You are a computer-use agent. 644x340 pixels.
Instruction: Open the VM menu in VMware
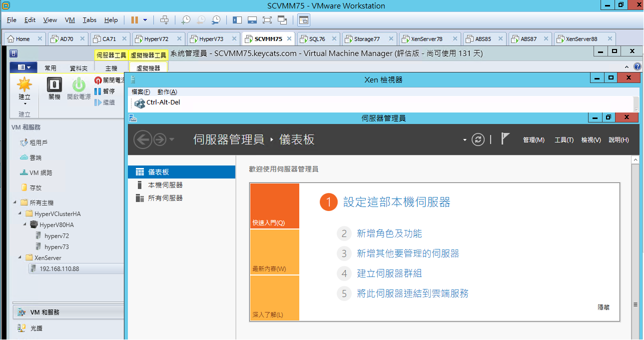[70, 20]
